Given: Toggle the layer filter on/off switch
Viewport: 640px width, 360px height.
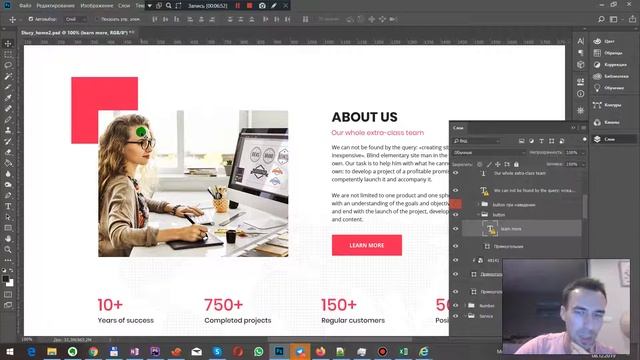Looking at the screenshot, I should pyautogui.click(x=584, y=140).
